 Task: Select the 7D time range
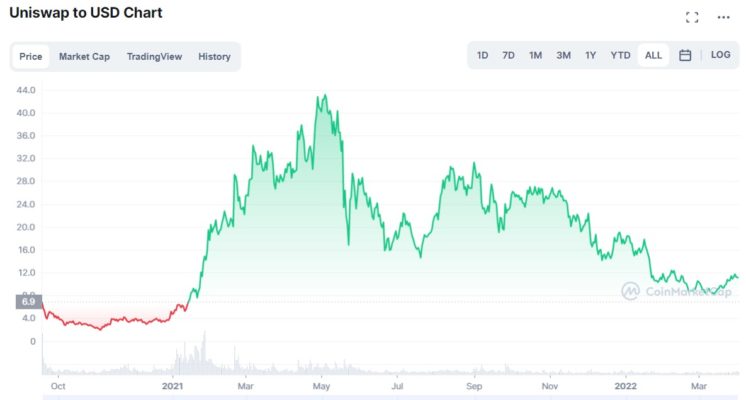(508, 56)
